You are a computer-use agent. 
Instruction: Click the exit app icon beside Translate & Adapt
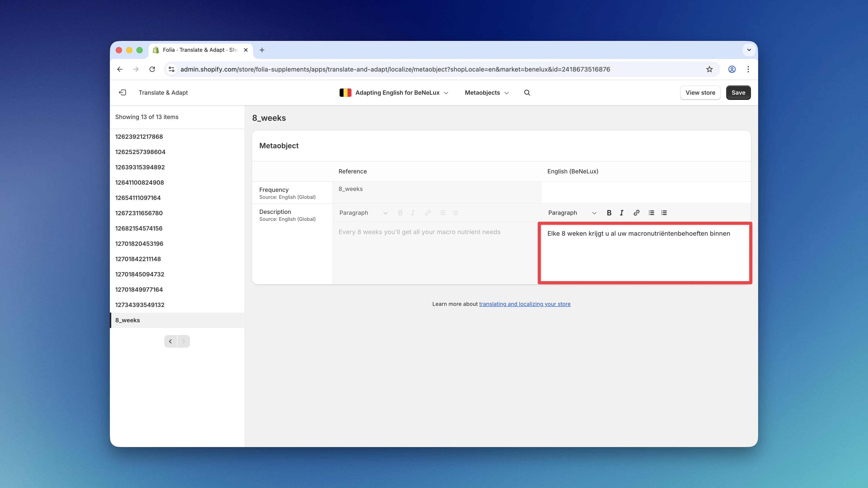[x=123, y=93]
